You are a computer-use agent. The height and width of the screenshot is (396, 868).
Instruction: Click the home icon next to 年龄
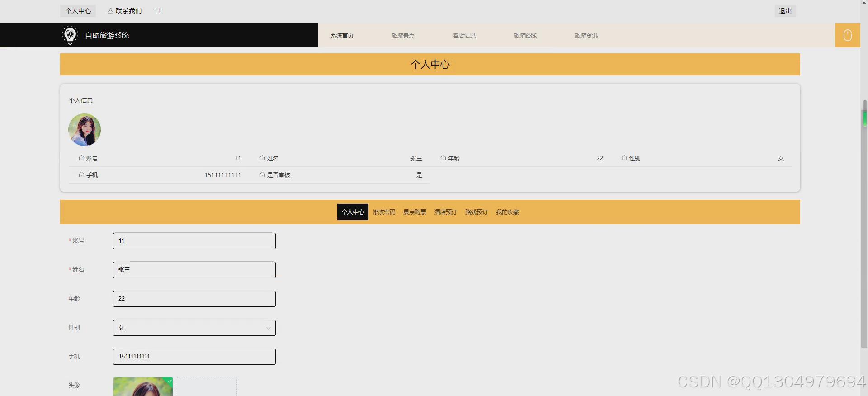click(443, 158)
